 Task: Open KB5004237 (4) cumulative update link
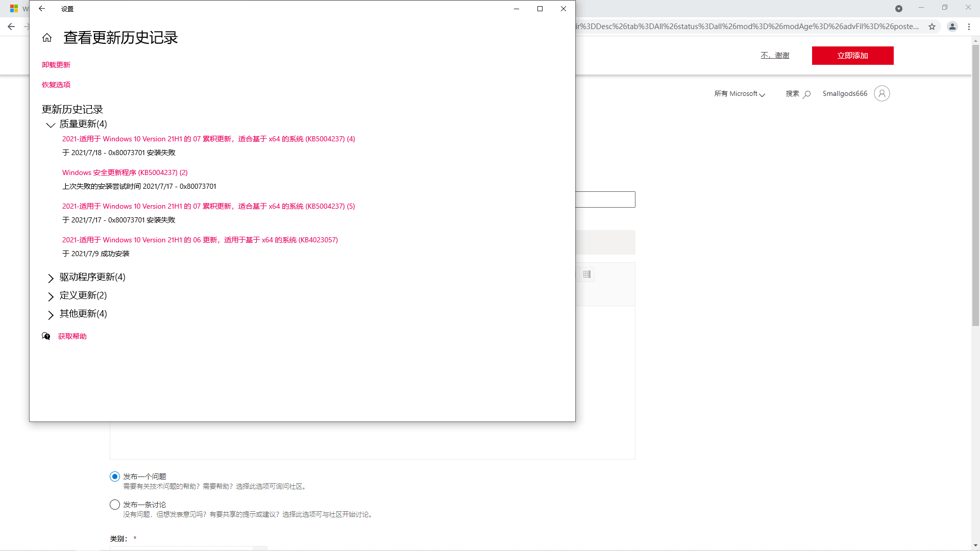(x=209, y=139)
